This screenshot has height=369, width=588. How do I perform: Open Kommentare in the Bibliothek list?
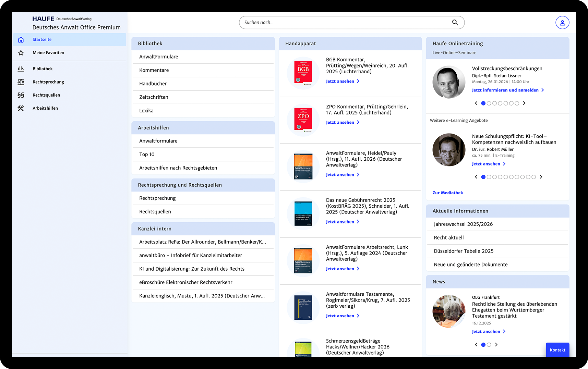(x=154, y=70)
